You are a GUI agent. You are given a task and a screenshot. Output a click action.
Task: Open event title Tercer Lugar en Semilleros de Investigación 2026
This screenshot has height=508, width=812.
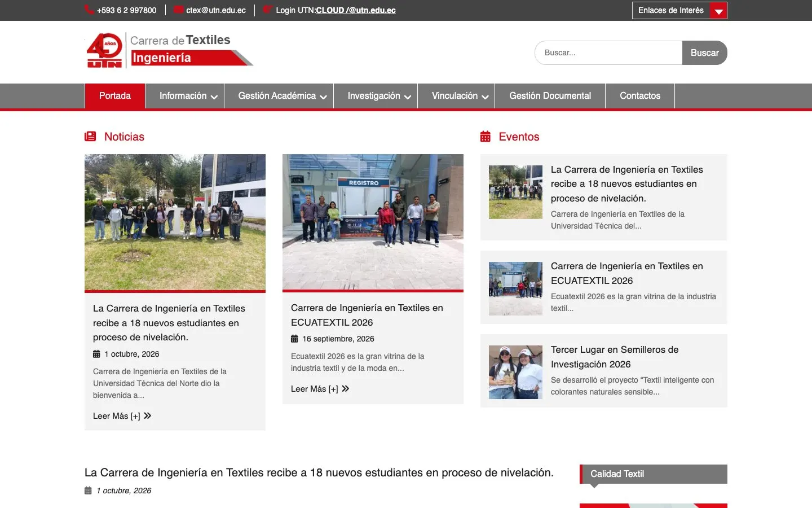[x=615, y=357]
